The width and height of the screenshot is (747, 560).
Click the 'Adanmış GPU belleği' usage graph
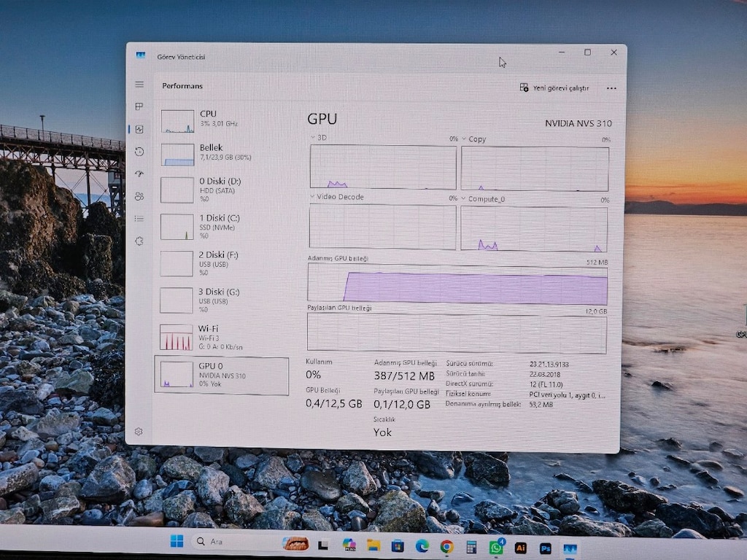457,285
